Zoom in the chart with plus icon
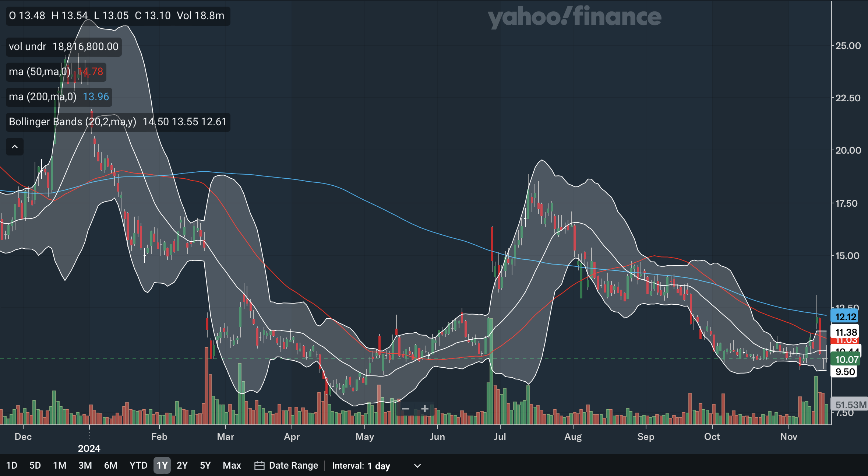868x476 pixels. [425, 409]
